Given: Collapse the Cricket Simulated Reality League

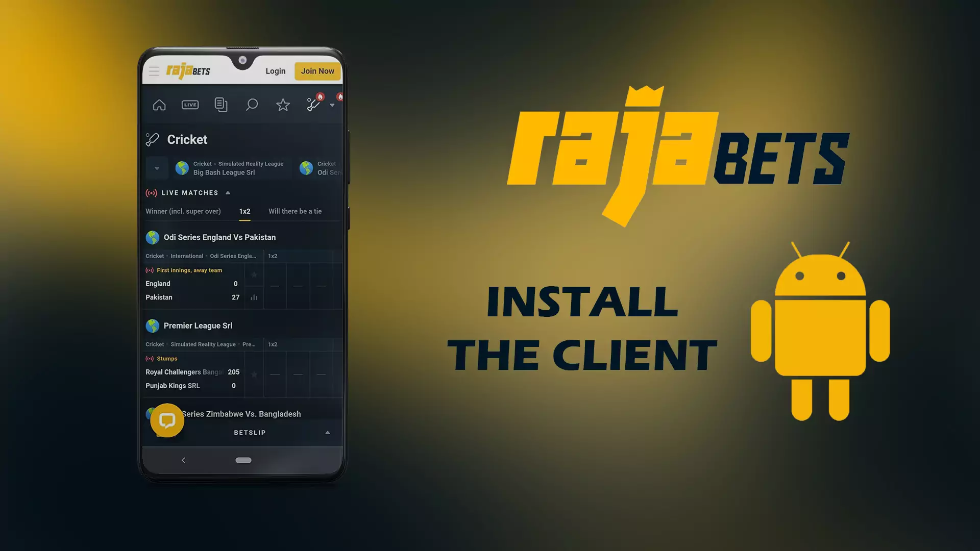Looking at the screenshot, I should pos(156,167).
